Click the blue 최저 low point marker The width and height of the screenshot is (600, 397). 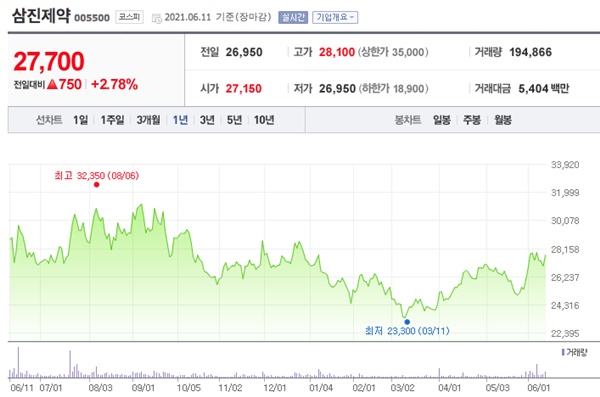[407, 322]
